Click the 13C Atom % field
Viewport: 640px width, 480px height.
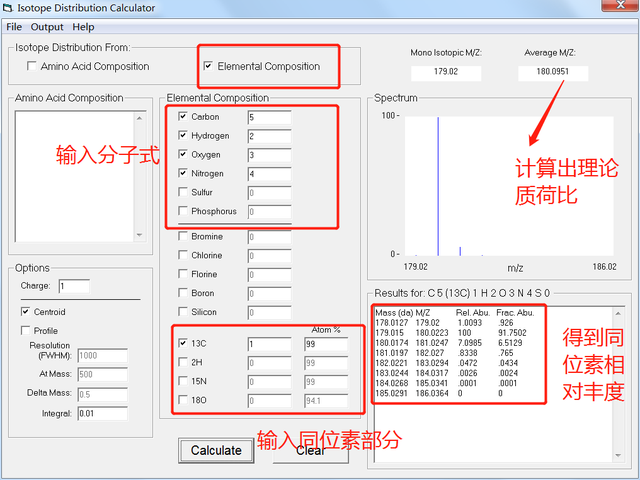(x=325, y=343)
